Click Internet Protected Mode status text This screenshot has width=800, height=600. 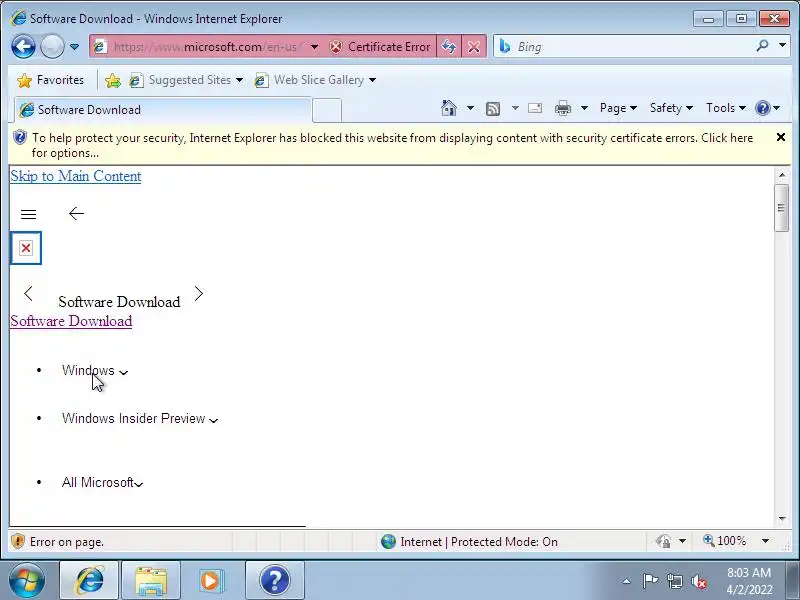(479, 542)
